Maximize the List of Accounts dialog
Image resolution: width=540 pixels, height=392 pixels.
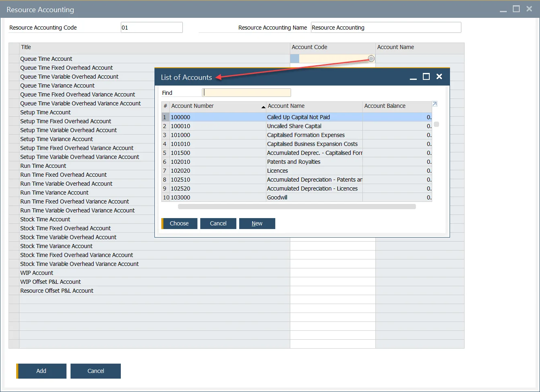pos(426,76)
